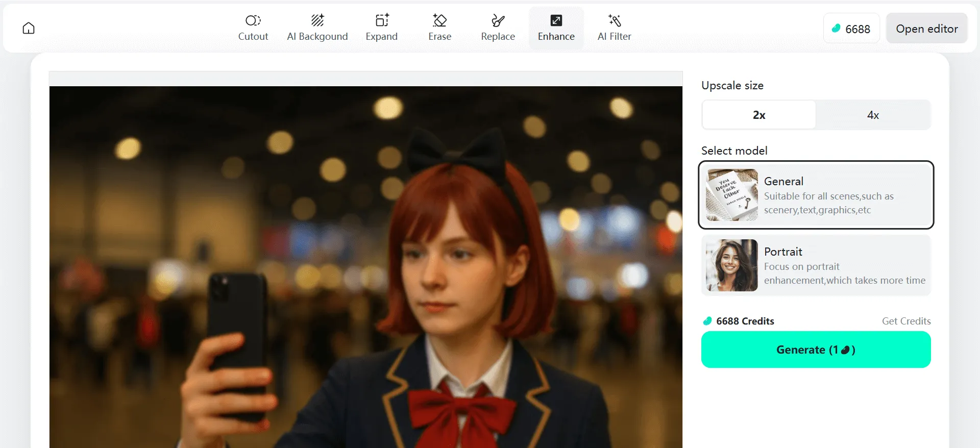Screen dimensions: 980x448
Task: Click the home icon
Action: tap(29, 28)
